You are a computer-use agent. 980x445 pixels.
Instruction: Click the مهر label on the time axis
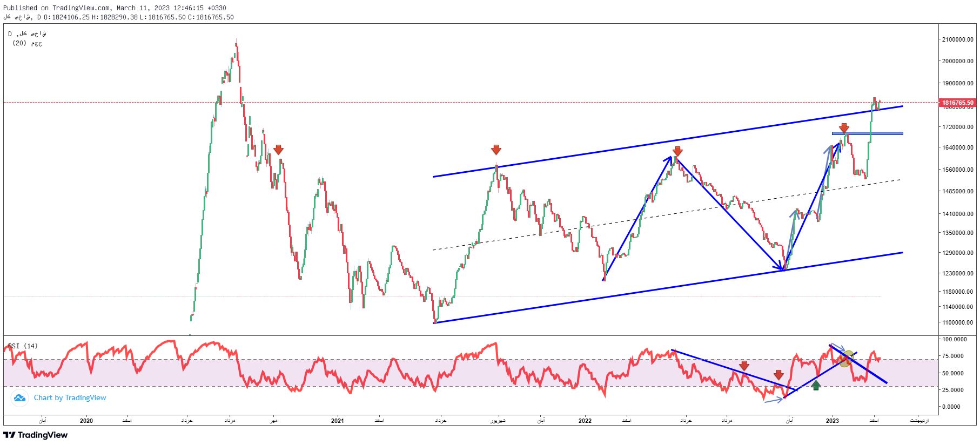[273, 421]
